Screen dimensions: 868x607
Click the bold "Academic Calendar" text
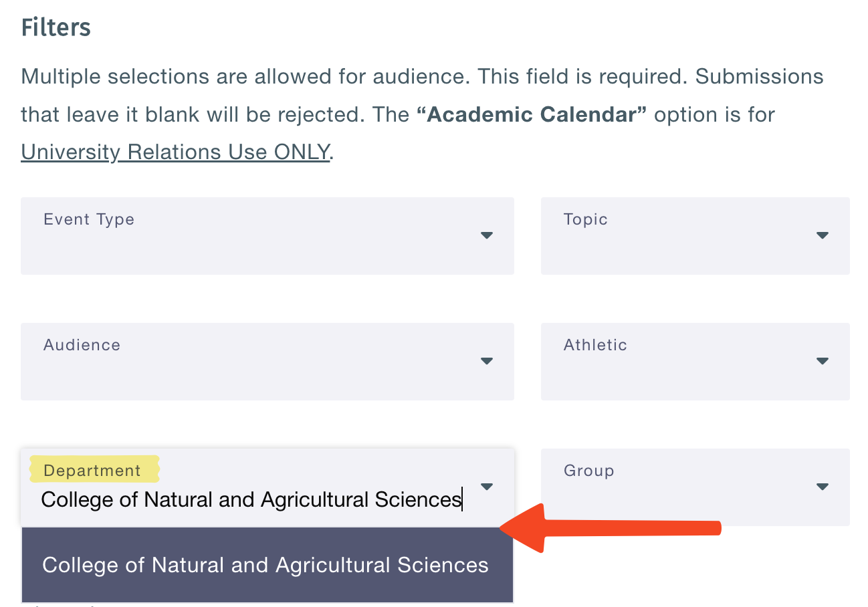(531, 114)
